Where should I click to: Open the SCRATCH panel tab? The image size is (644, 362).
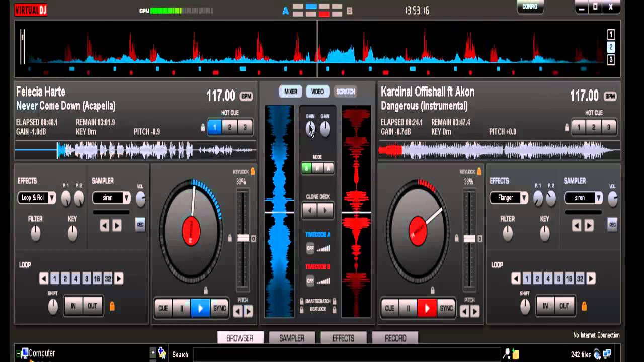(346, 92)
